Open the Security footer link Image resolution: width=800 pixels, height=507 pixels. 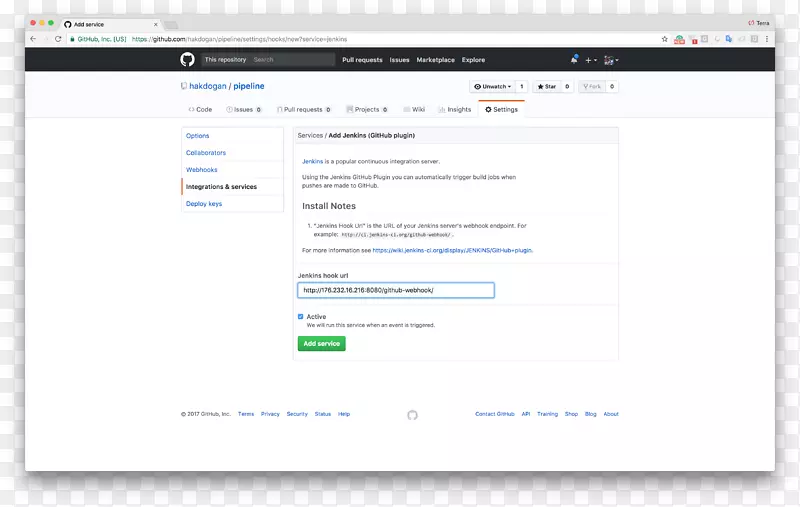(297, 414)
